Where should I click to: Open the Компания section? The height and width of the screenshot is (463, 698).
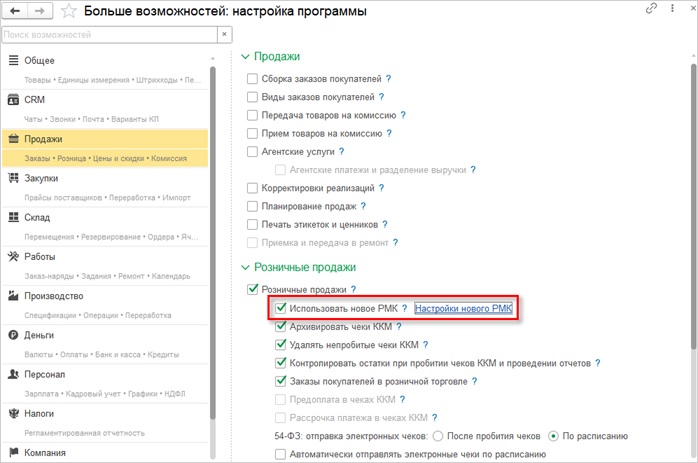point(105,453)
